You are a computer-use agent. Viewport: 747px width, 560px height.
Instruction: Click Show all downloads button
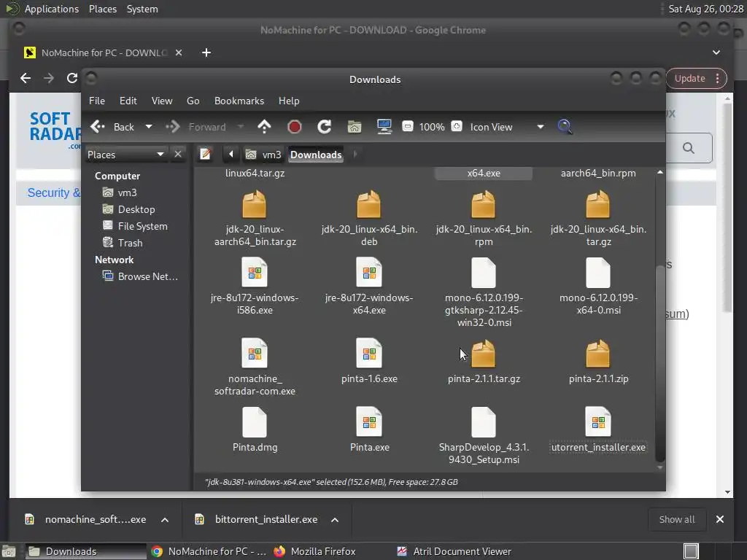pos(676,519)
